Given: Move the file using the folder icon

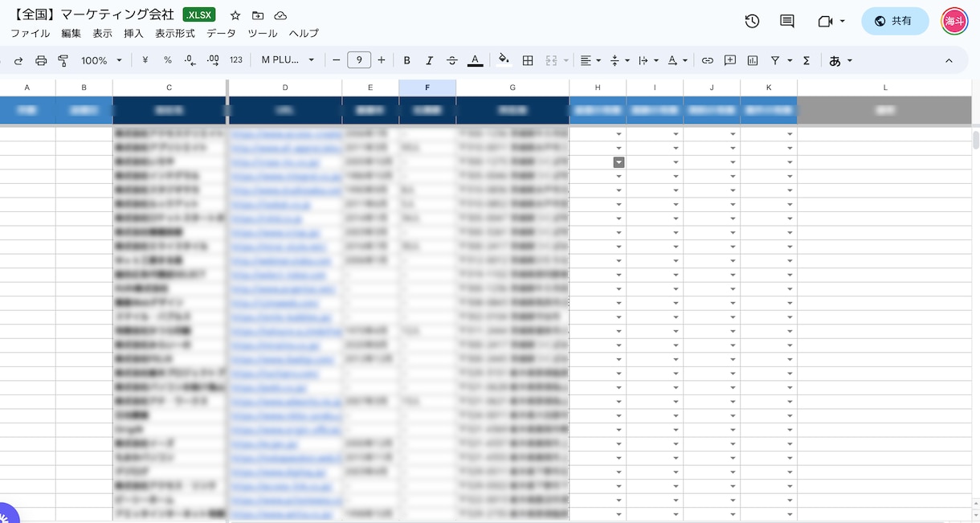Looking at the screenshot, I should click(x=258, y=16).
